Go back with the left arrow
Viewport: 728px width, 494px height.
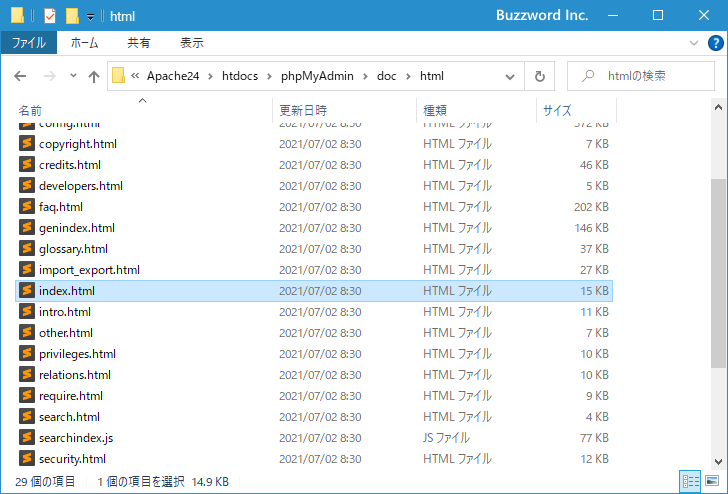20,76
